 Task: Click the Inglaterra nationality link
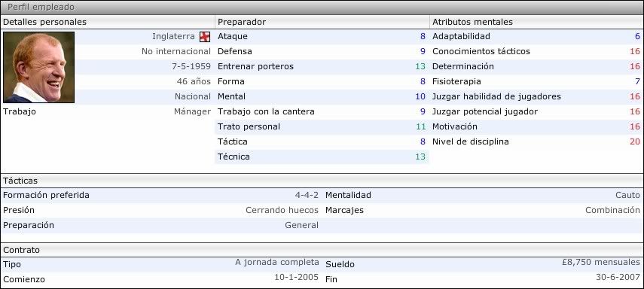tap(173, 36)
